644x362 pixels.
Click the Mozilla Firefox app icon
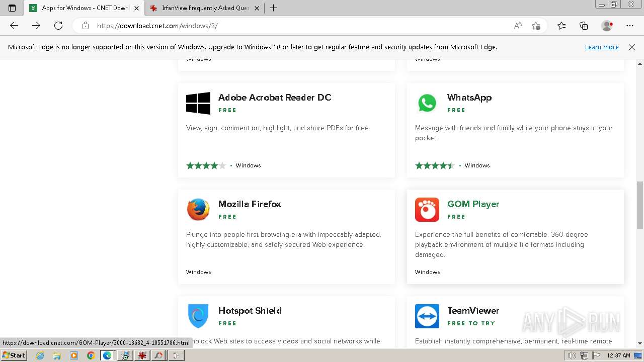pyautogui.click(x=198, y=210)
